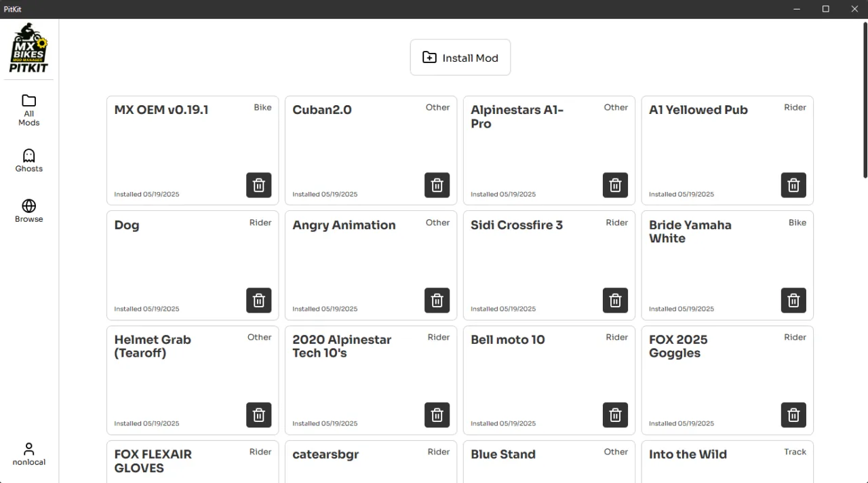Viewport: 868px width, 483px height.
Task: Click trash icon on Bell moto 10
Action: [x=615, y=414]
